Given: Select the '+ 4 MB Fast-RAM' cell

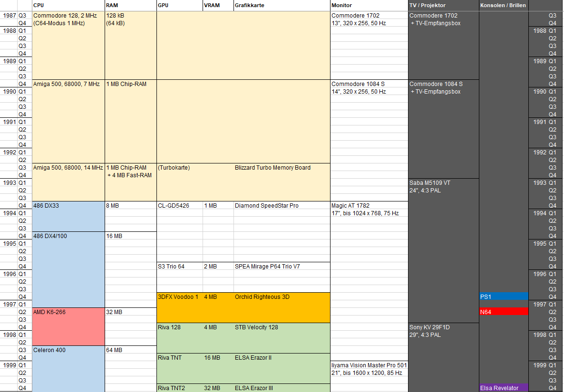Looking at the screenshot, I should click(x=131, y=175).
